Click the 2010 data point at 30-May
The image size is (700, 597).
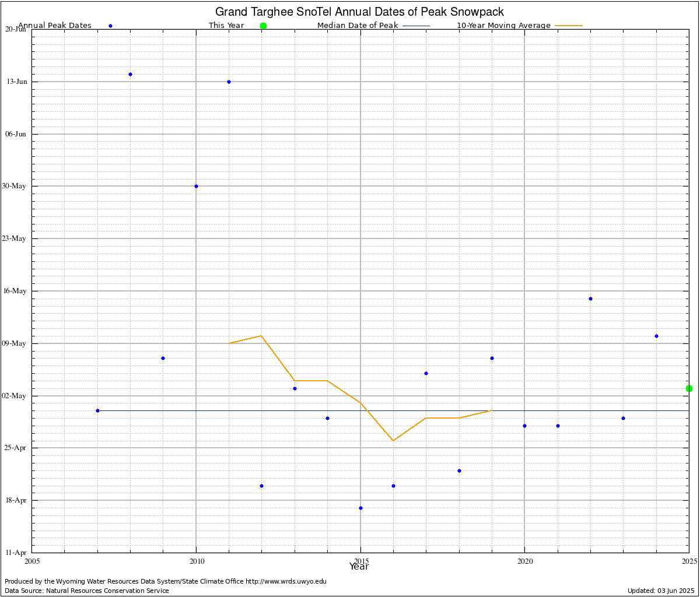click(196, 187)
